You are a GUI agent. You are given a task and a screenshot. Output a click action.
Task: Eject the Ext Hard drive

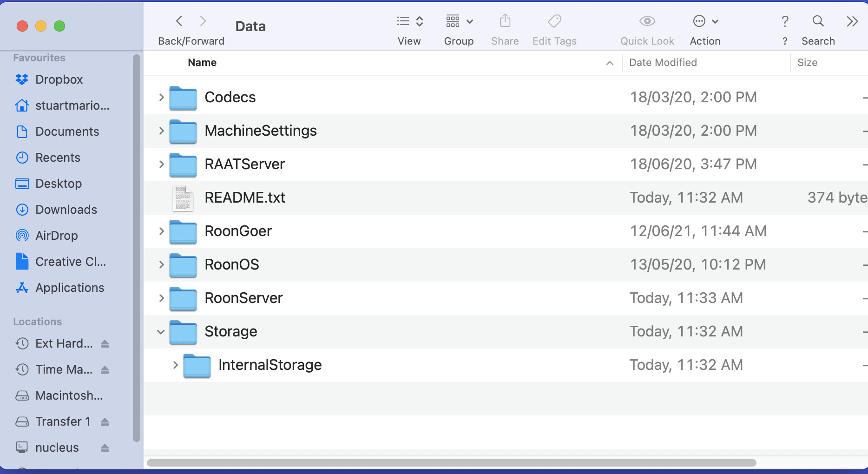(105, 343)
